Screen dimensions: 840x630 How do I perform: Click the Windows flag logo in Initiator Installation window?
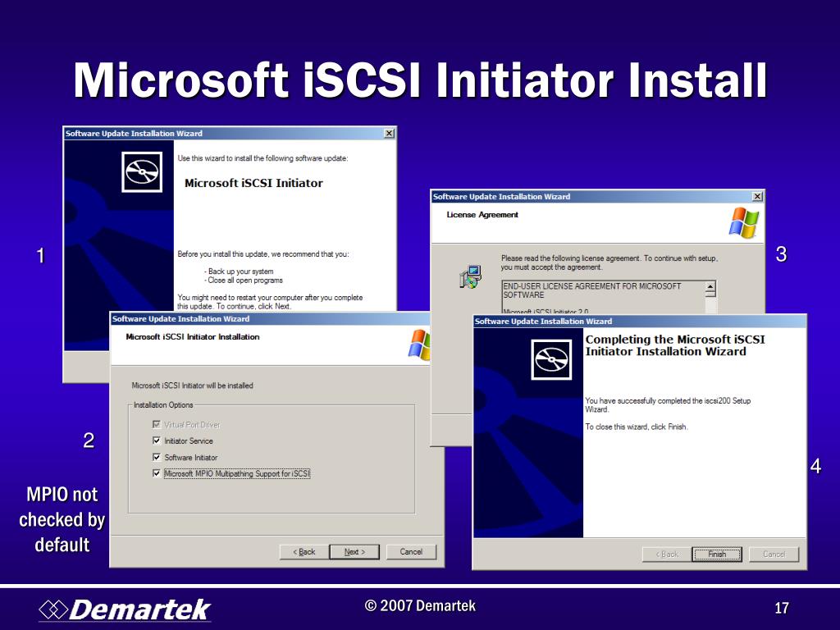[419, 345]
